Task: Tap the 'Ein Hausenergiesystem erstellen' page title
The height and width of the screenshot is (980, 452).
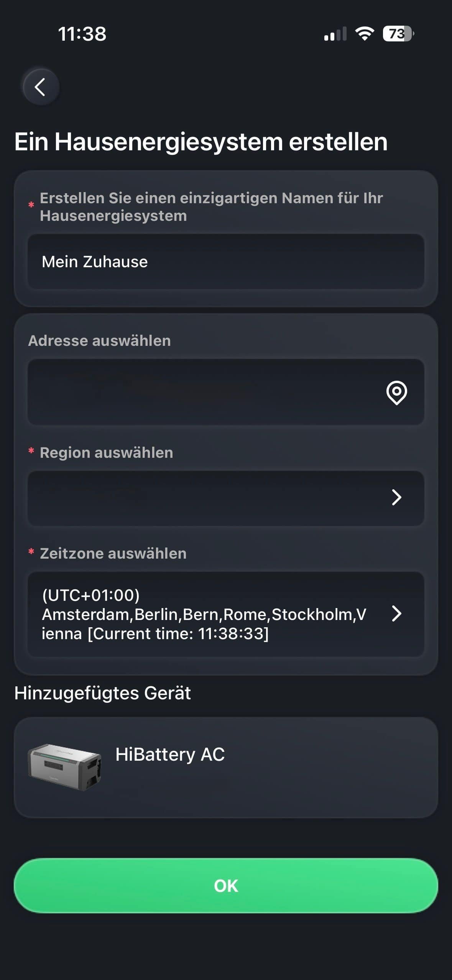Action: [201, 141]
